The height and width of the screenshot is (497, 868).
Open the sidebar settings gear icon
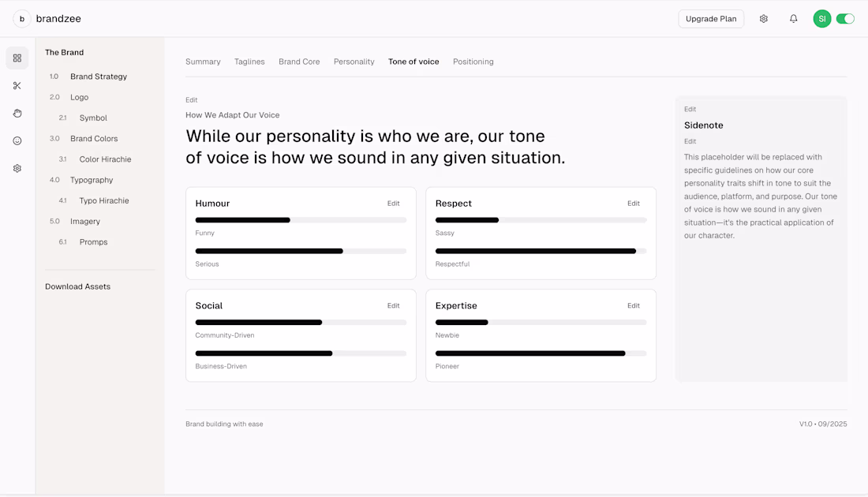[x=17, y=169]
